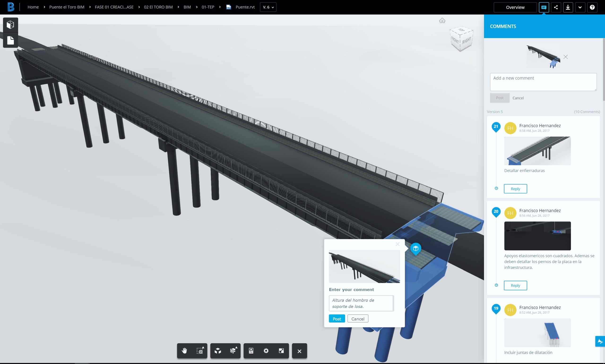Expand the header more-options chevron
This screenshot has width=605, height=364.
[580, 7]
